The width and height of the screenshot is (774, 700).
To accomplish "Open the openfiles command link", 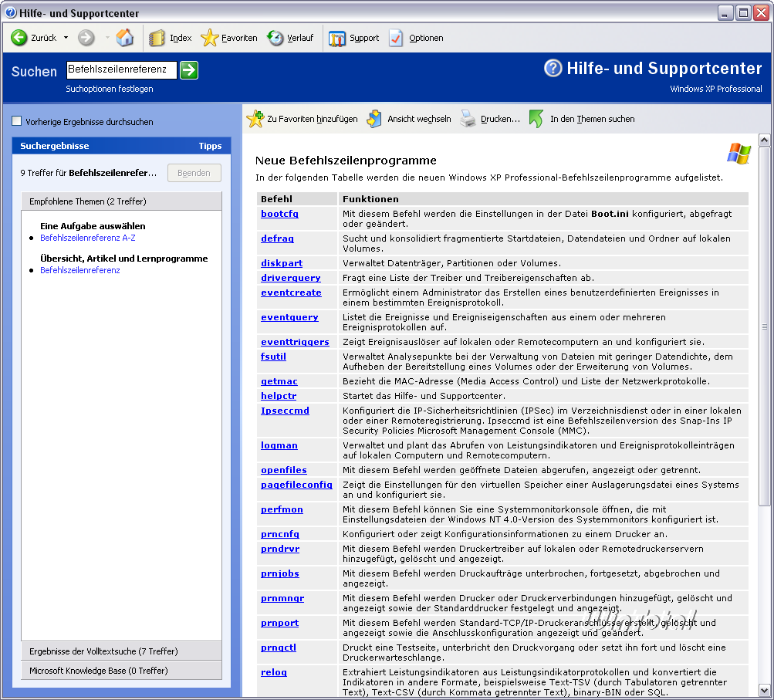I will coord(284,470).
